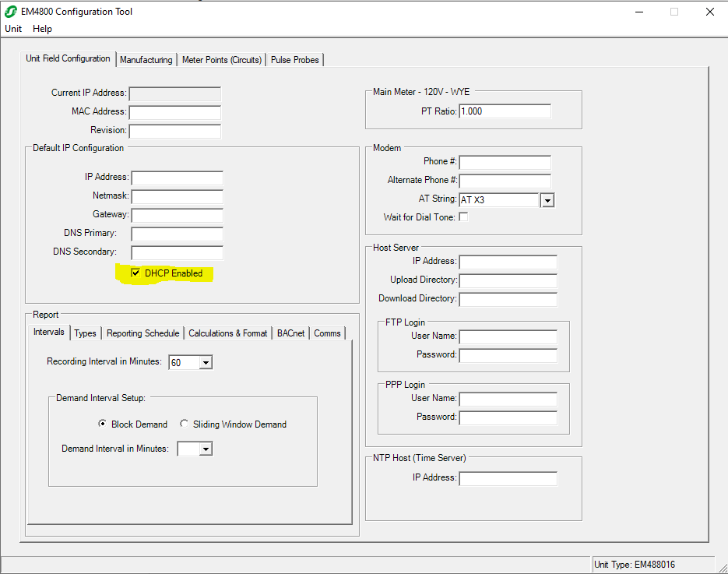Image resolution: width=728 pixels, height=574 pixels.
Task: Switch to Unit Field Configuration tab
Action: (68, 58)
